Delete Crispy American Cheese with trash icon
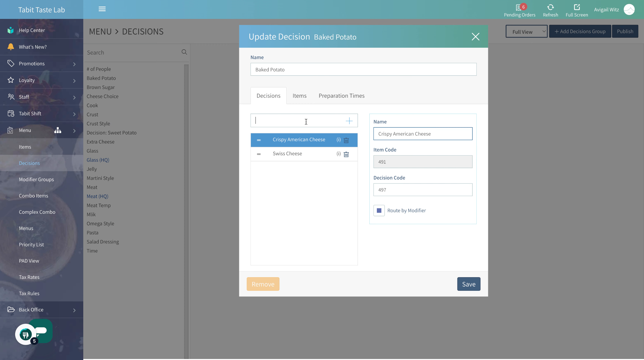The height and width of the screenshot is (360, 644). 346,140
